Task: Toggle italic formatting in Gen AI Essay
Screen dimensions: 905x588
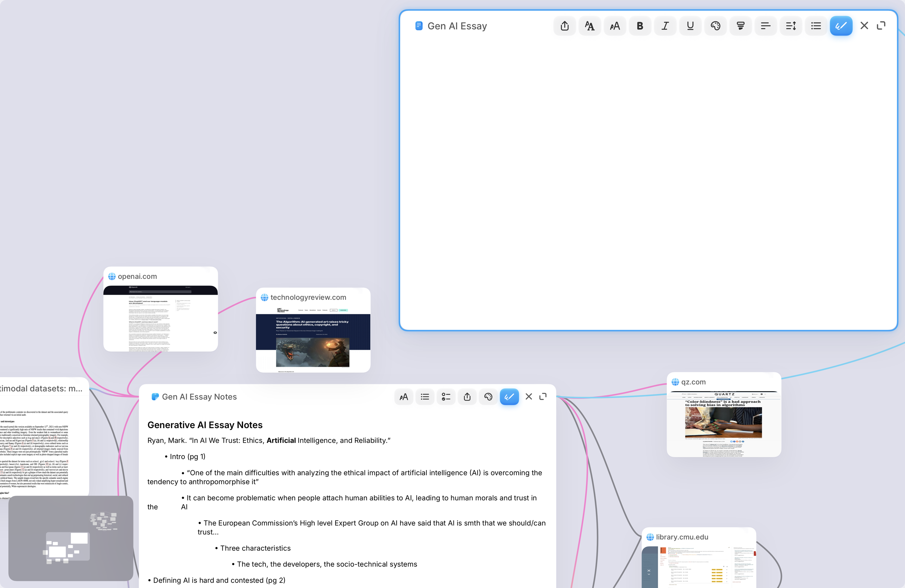Action: pos(665,26)
